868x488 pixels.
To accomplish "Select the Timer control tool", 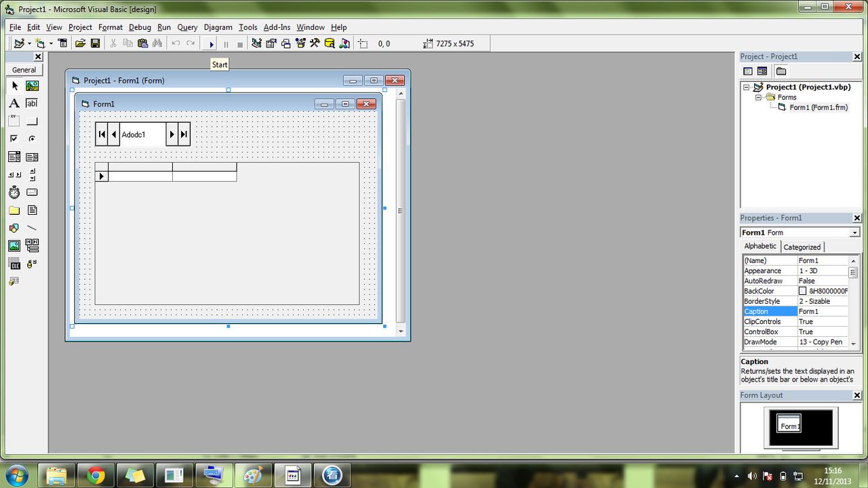I will pyautogui.click(x=14, y=192).
